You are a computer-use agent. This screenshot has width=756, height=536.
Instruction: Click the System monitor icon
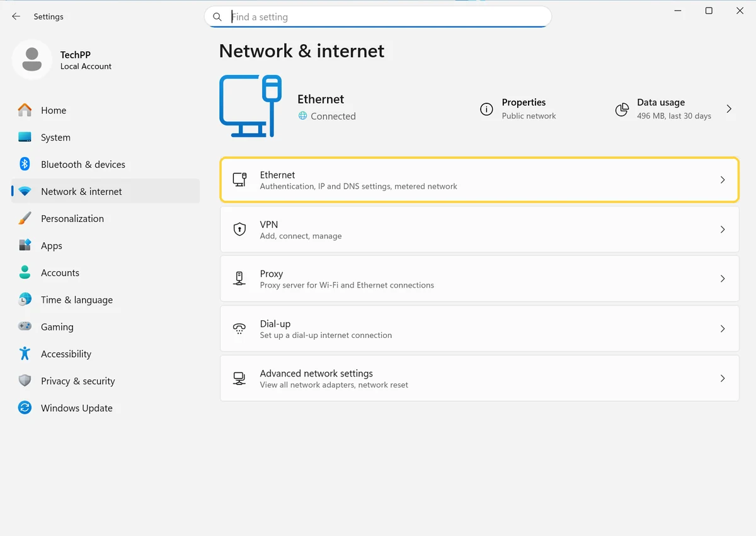click(25, 137)
